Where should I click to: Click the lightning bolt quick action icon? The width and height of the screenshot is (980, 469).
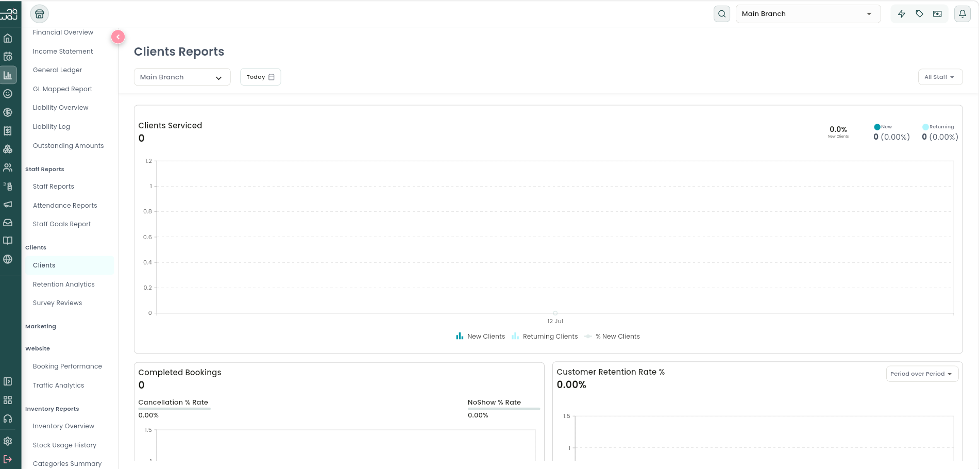(x=902, y=14)
